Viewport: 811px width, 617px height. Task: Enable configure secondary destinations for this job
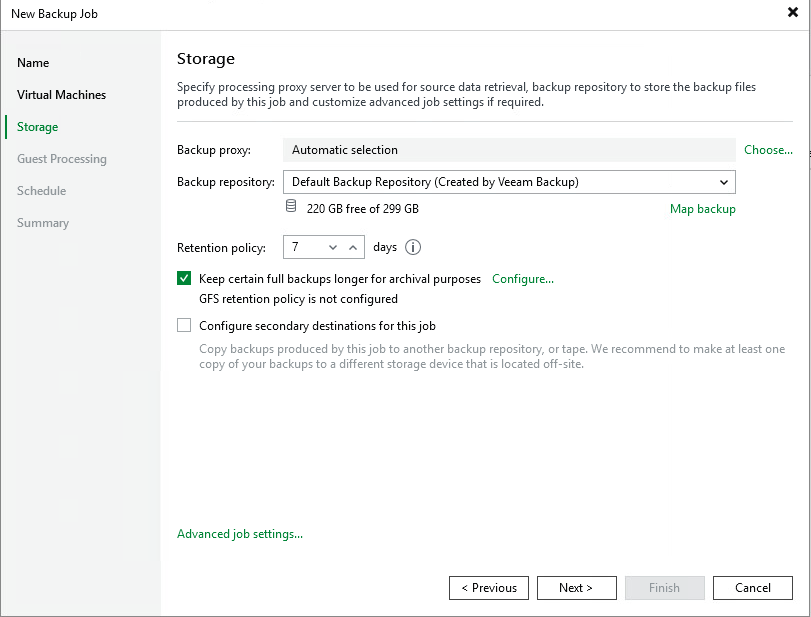184,325
